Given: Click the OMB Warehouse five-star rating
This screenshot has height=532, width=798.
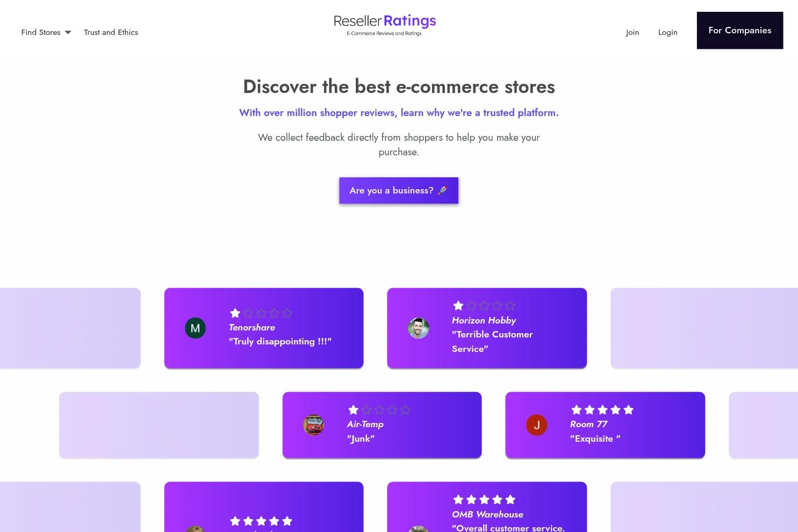Looking at the screenshot, I should (484, 500).
